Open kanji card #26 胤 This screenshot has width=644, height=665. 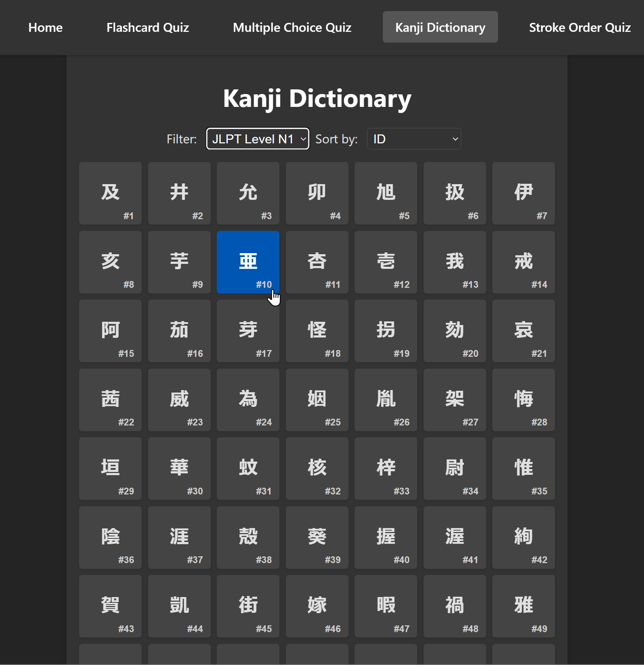click(x=386, y=400)
